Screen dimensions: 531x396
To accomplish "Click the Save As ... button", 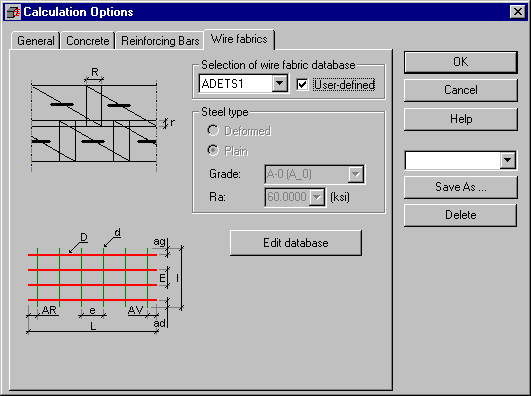I will point(461,187).
